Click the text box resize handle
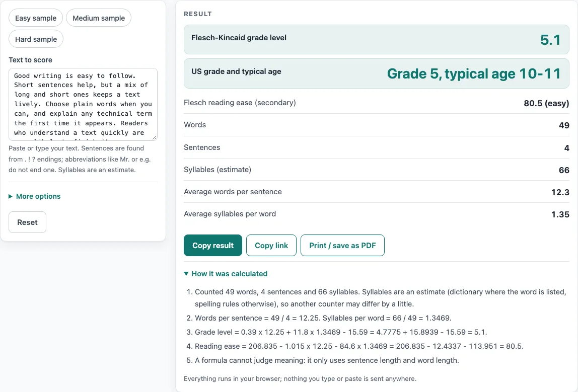 click(x=155, y=137)
